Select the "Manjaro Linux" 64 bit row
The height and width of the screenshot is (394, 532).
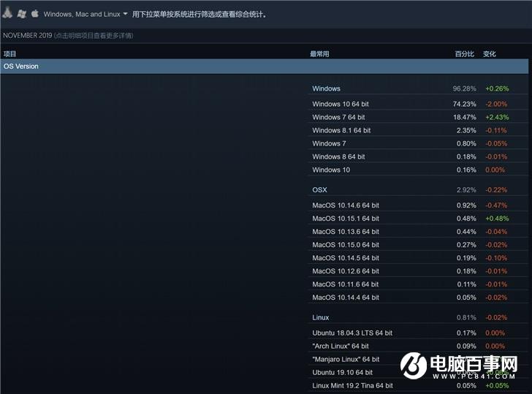[x=418, y=360]
